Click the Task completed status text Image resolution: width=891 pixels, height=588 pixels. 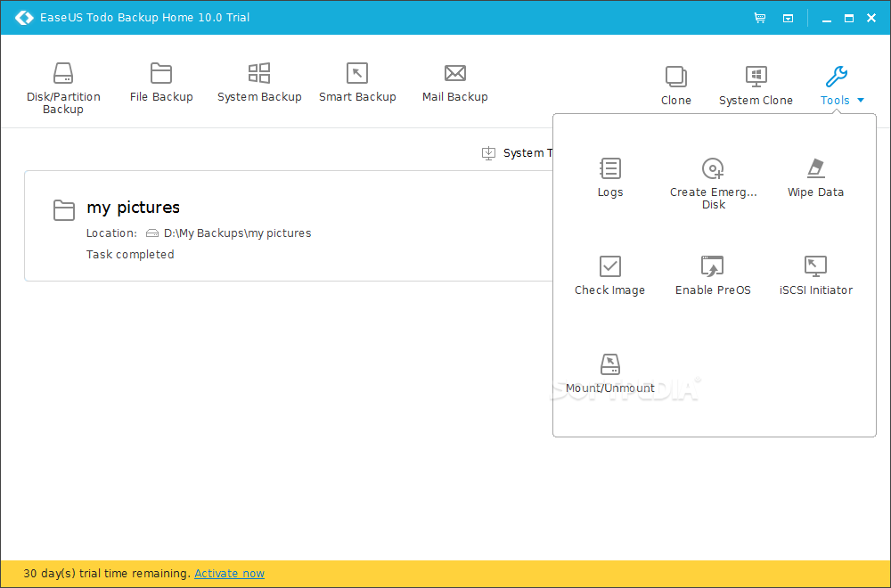pos(130,255)
